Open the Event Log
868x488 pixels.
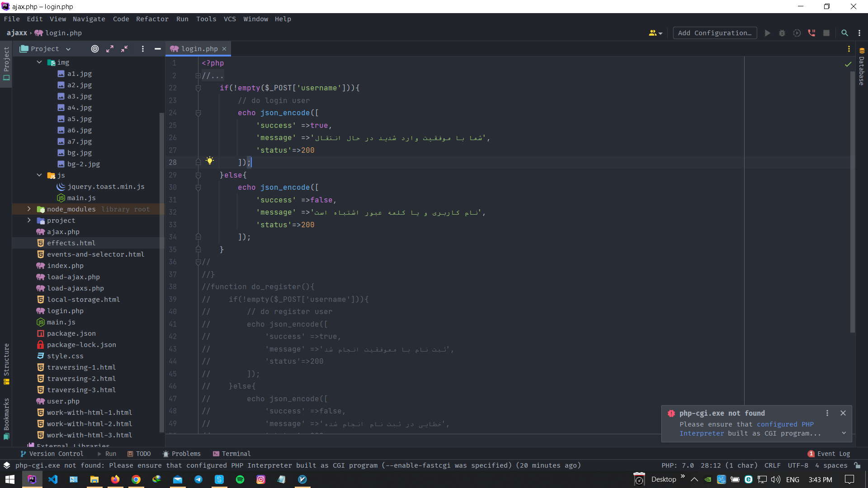tap(829, 454)
